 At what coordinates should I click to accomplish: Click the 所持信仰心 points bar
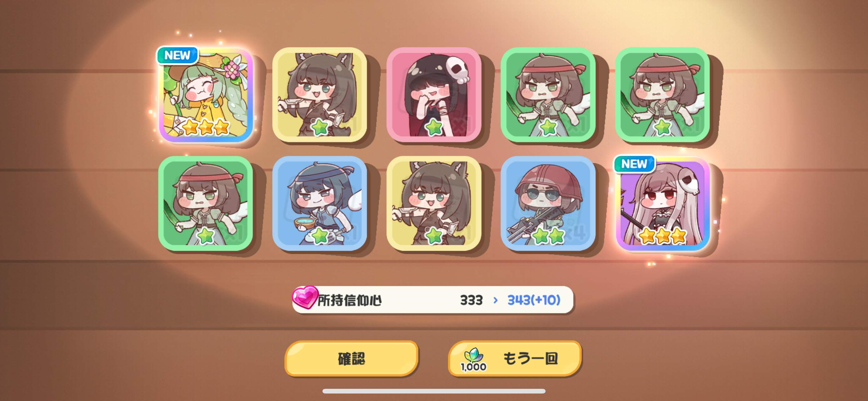click(433, 300)
